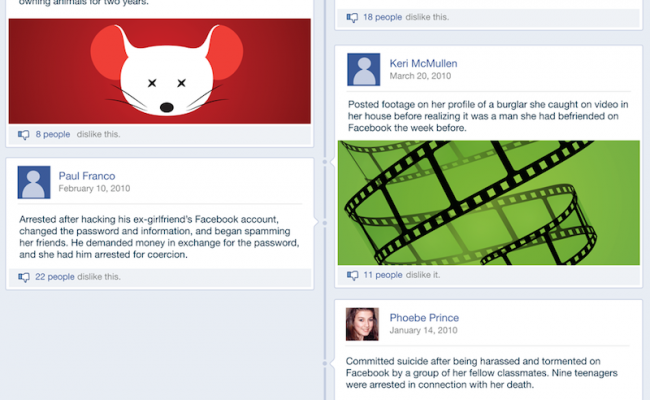Click the thumbs-down icon beside "11 people"
This screenshot has width=650, height=400.
[x=352, y=275]
